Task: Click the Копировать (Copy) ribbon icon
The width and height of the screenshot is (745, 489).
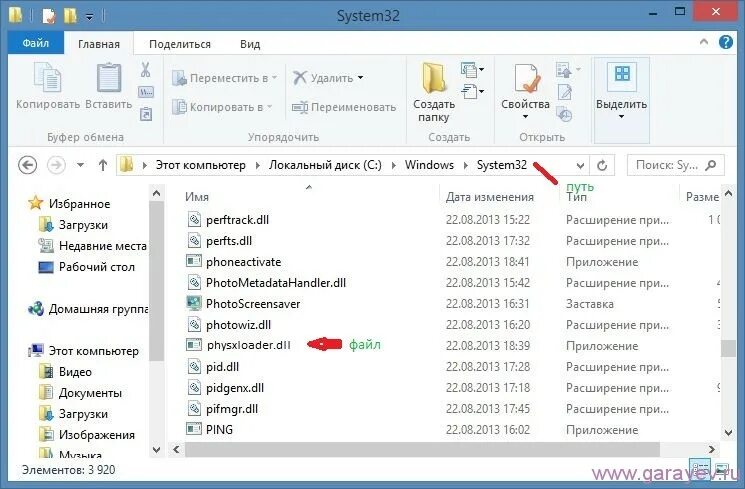Action: click(x=48, y=77)
